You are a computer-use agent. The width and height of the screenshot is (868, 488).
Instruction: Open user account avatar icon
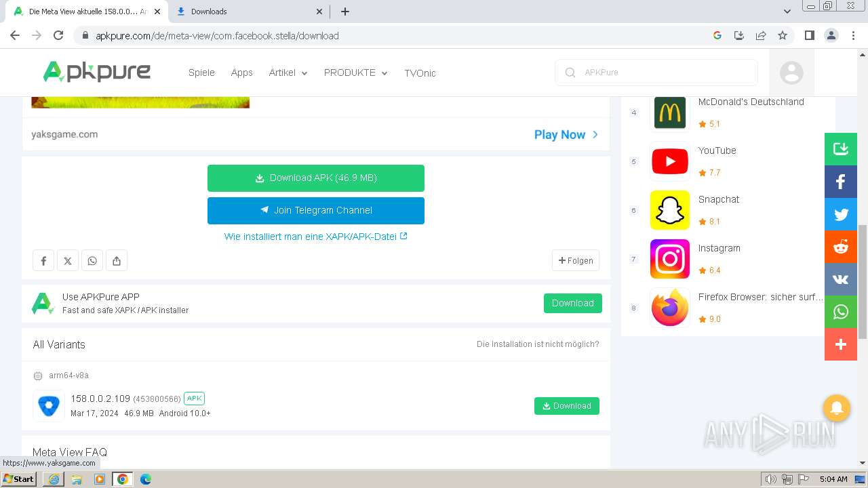(x=791, y=73)
